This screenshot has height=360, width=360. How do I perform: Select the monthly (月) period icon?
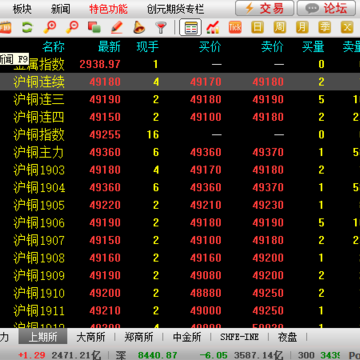(302, 27)
